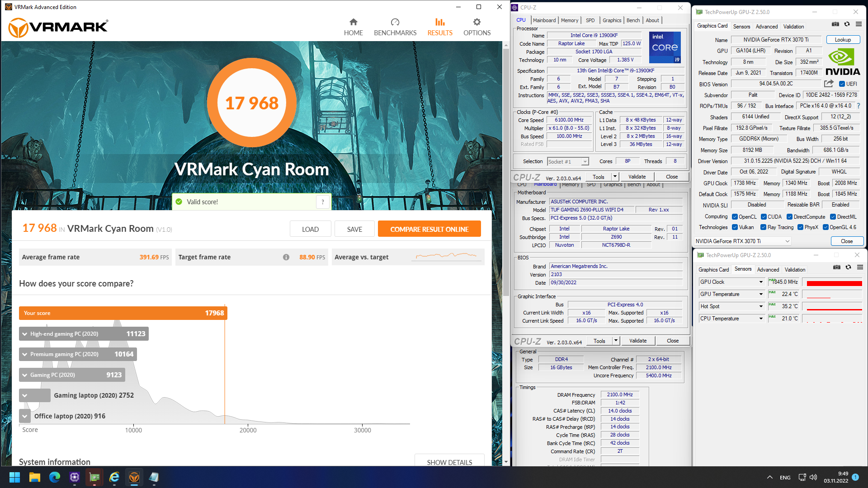Image resolution: width=868 pixels, height=488 pixels.
Task: Click GPU-Z refresh icon in top window
Action: click(x=847, y=24)
